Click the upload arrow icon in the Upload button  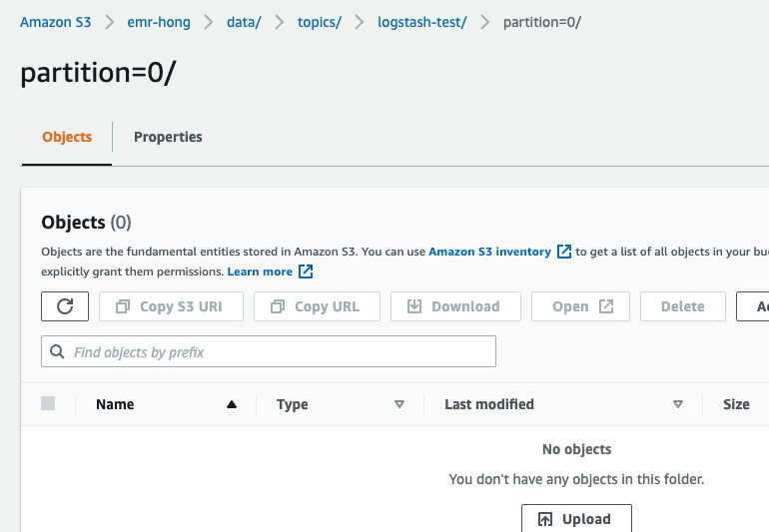tap(545, 519)
